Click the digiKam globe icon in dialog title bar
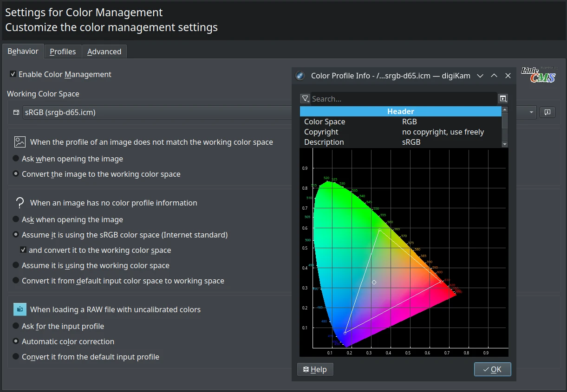Image resolution: width=567 pixels, height=392 pixels. 300,76
